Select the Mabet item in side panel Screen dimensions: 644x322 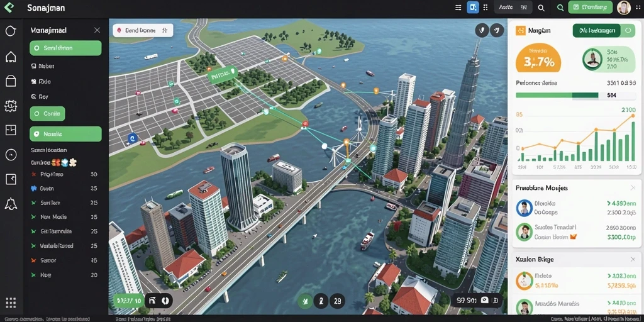coord(43,65)
